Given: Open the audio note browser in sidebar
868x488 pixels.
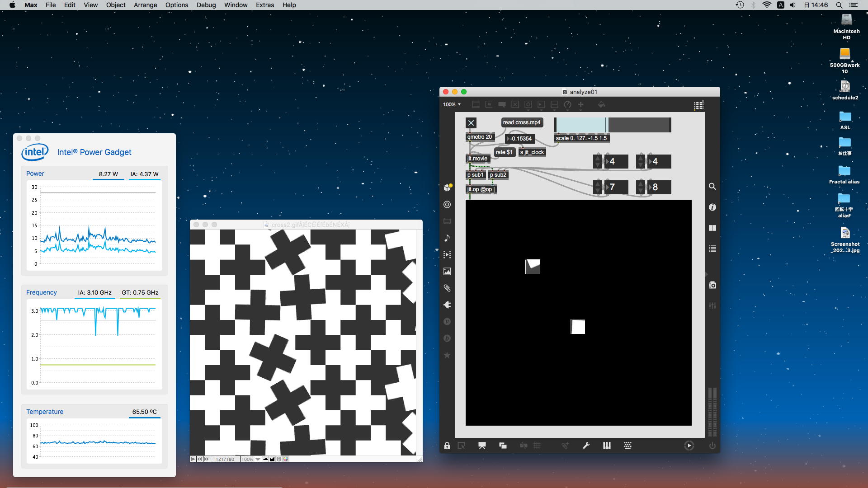Looking at the screenshot, I should [447, 238].
